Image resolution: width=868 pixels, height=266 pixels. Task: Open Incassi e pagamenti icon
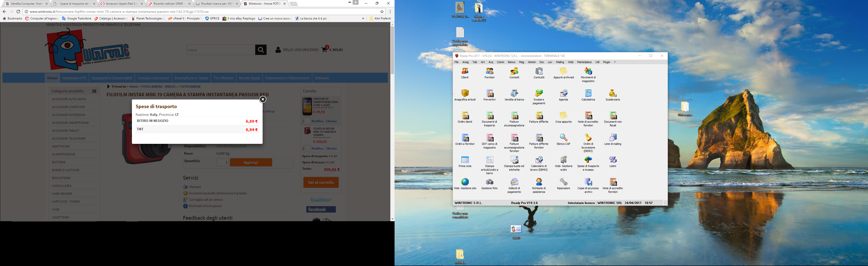pos(539,93)
